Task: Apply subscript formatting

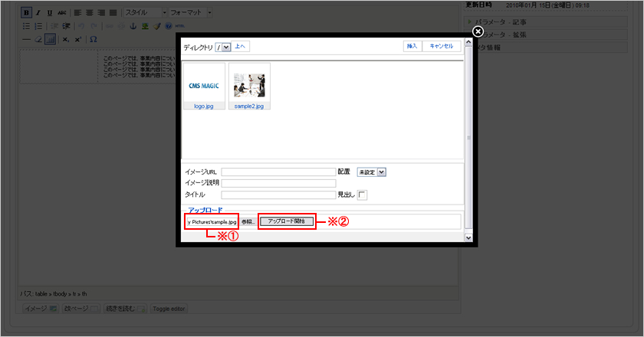Action: 66,39
